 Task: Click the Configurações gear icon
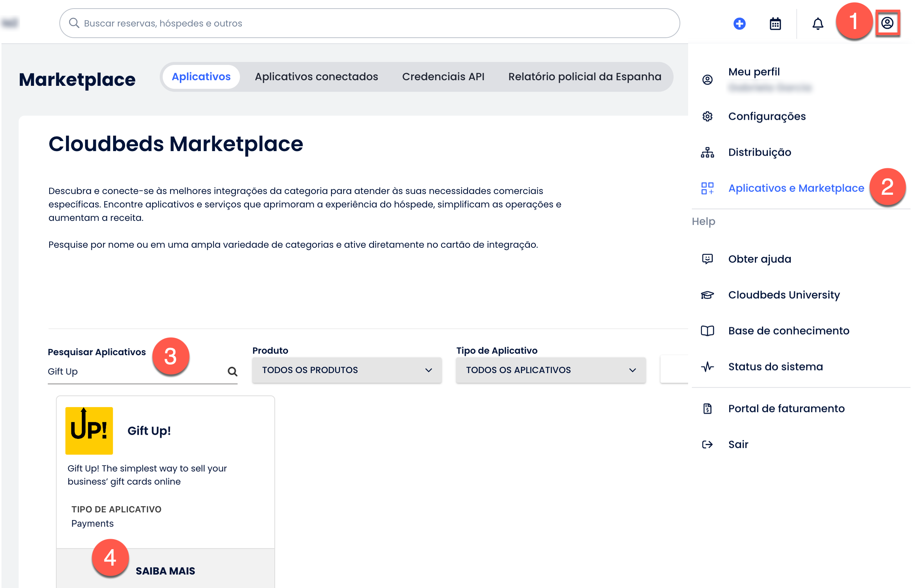pos(707,116)
